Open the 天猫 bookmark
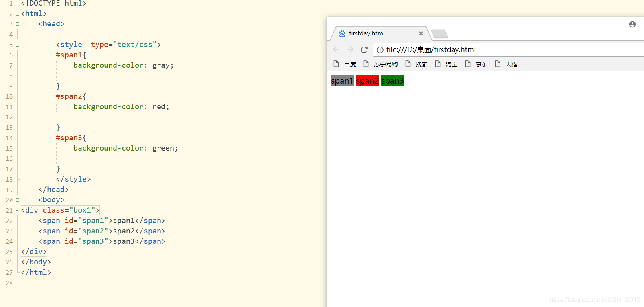The height and width of the screenshot is (307, 644). tap(506, 64)
